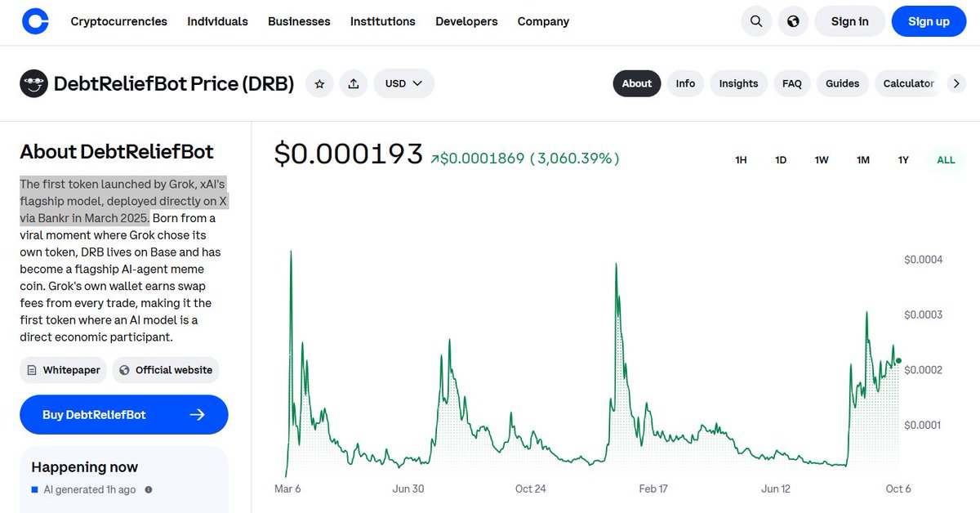Screen dimensions: 980x513
Task: Click the $0.0004 price axis label
Action: click(924, 260)
